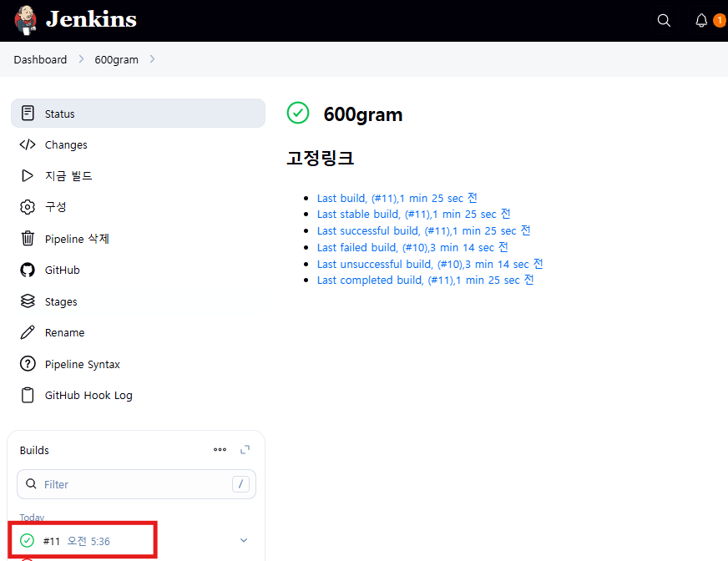Click the green success icon beside 600gram title
The height and width of the screenshot is (561, 728).
[297, 113]
